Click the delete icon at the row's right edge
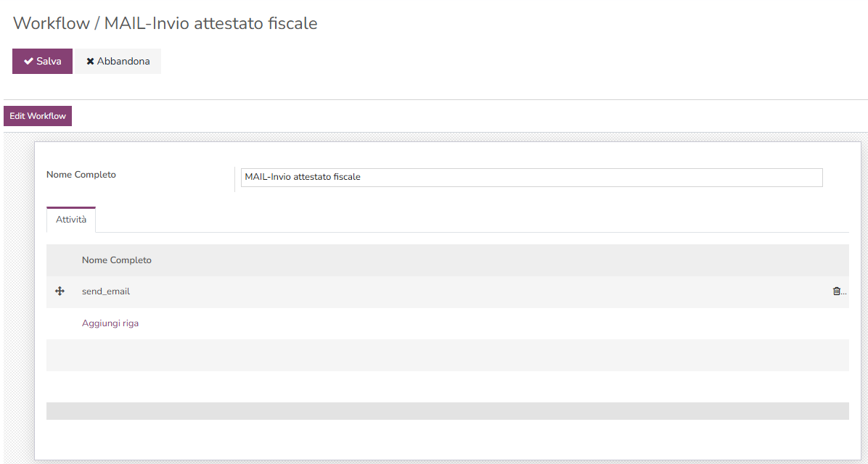Screen dimensions: 868x464 click(836, 291)
